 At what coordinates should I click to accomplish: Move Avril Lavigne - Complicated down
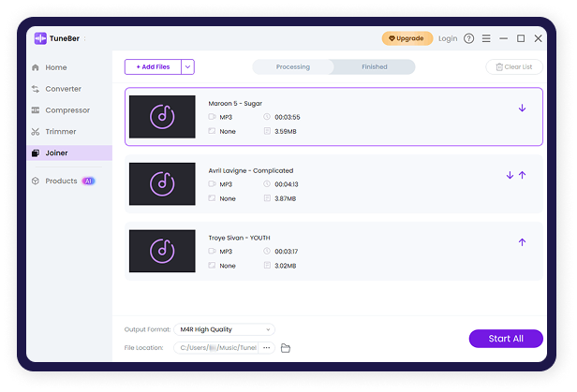click(510, 175)
